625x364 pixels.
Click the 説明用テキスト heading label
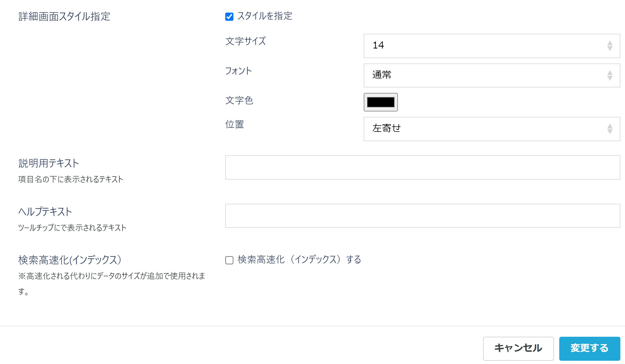[48, 163]
